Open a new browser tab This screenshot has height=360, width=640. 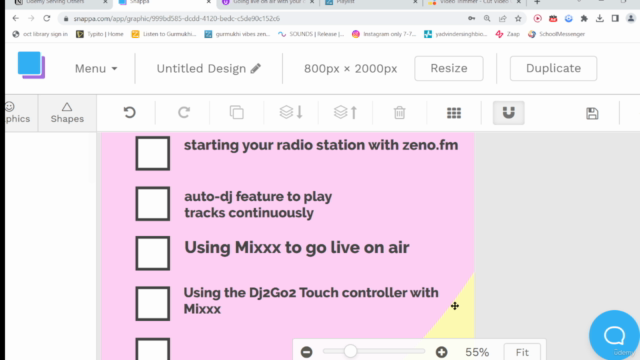537,2
